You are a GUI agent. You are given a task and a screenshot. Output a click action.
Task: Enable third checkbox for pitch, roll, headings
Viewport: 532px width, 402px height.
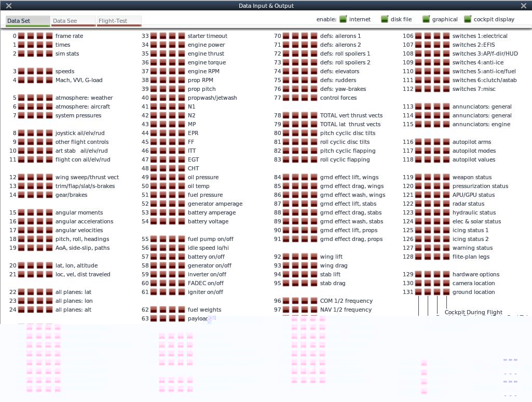(40, 239)
